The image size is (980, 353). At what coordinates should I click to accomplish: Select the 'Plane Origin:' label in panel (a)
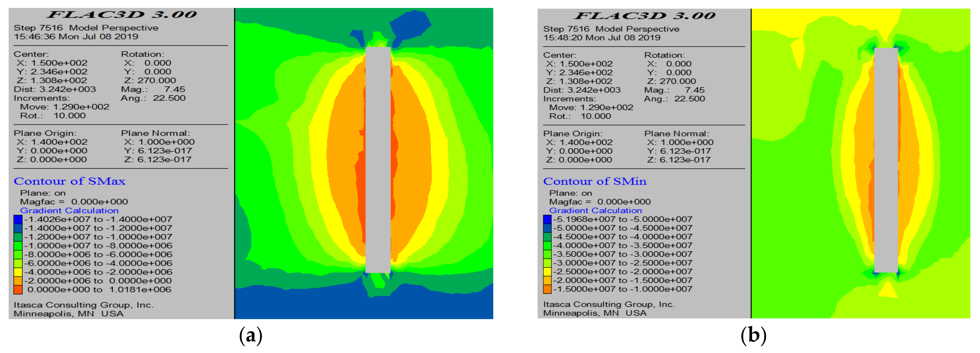(x=45, y=134)
